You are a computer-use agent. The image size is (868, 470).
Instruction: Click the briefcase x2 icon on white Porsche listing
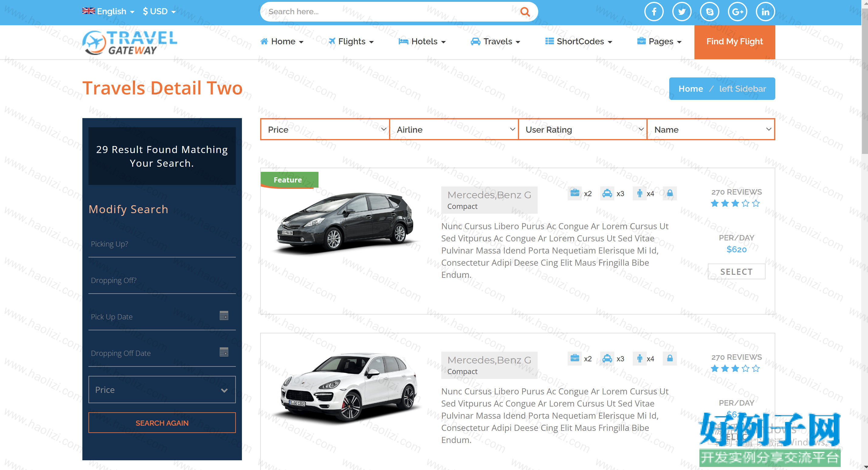pos(574,358)
